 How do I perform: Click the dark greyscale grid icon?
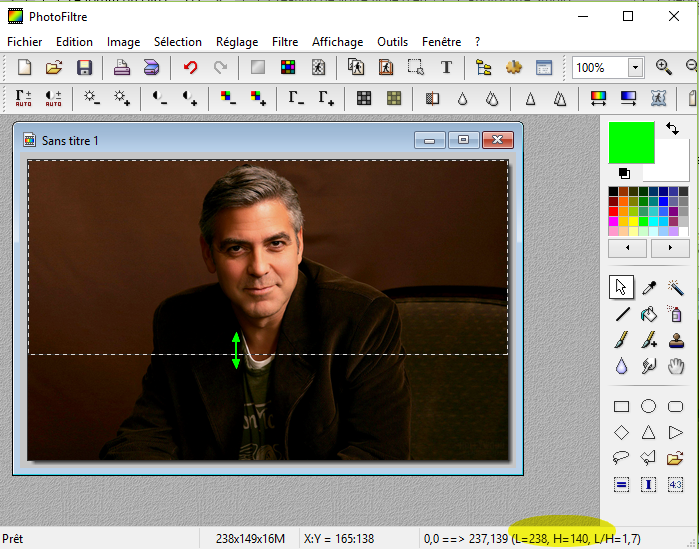[x=364, y=98]
